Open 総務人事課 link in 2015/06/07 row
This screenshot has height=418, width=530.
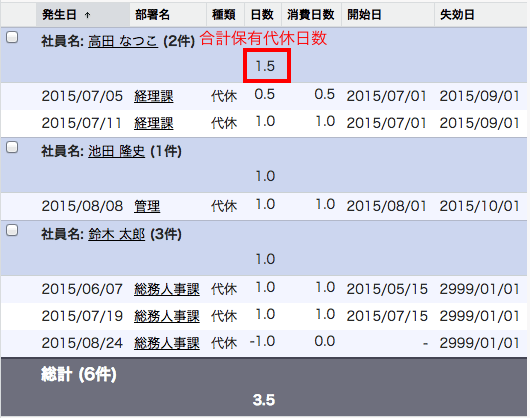167,290
